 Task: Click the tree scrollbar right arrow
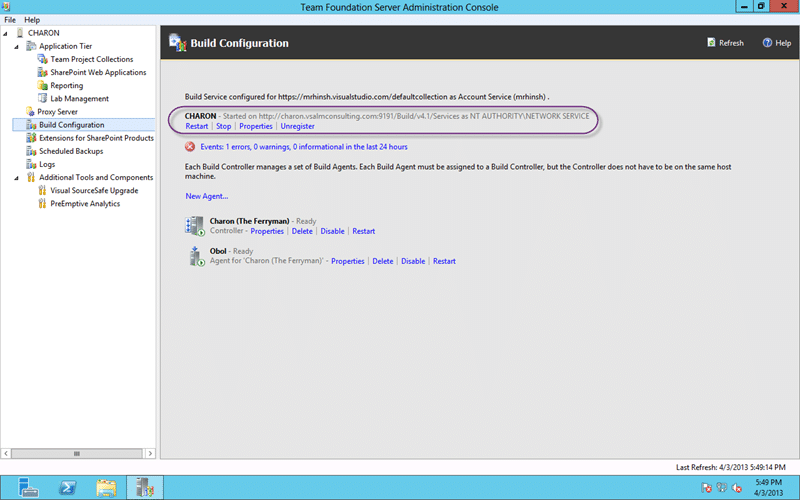[150, 454]
